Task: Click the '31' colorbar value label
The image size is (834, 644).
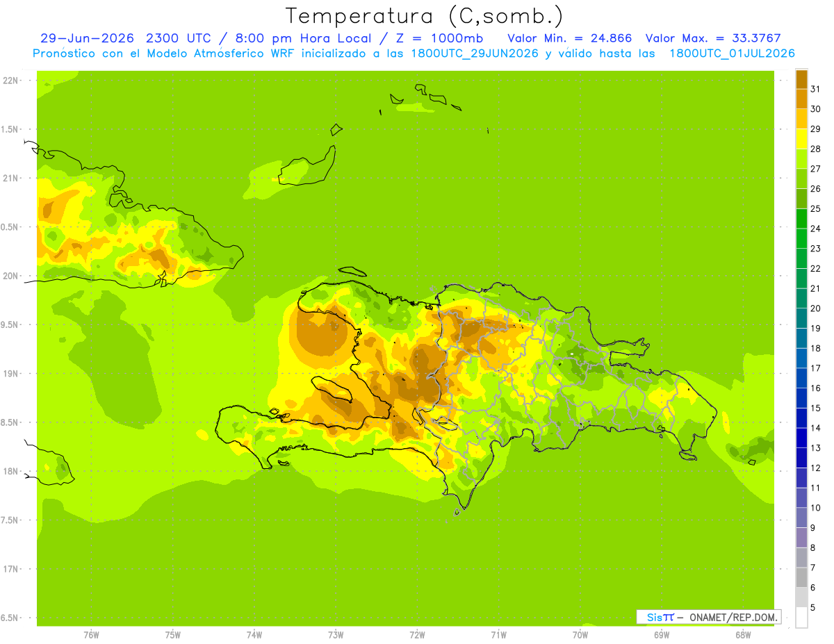Action: click(815, 89)
